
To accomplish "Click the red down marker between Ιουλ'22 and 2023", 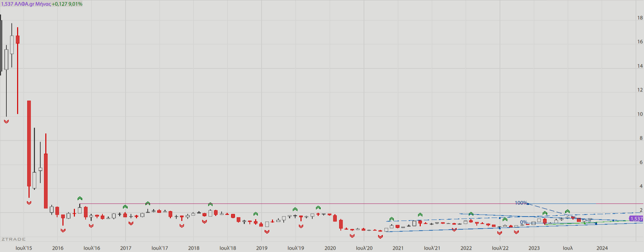I will (516, 232).
